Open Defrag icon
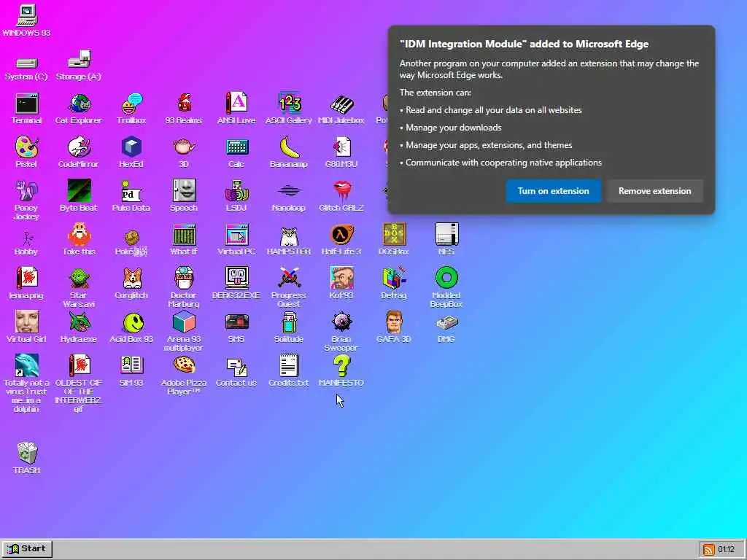This screenshot has height=560, width=747. click(394, 278)
